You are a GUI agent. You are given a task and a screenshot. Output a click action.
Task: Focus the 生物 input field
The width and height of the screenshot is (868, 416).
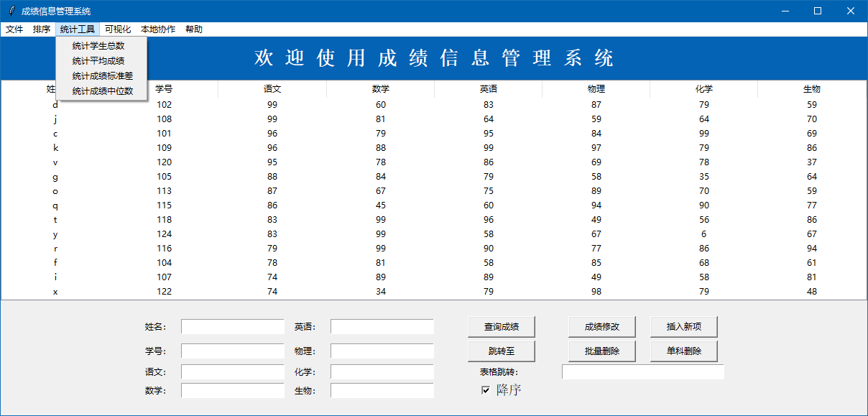click(x=382, y=391)
